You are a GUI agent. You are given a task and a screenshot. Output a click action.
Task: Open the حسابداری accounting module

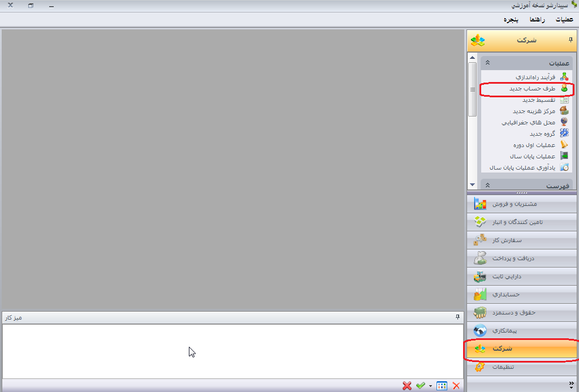point(522,295)
